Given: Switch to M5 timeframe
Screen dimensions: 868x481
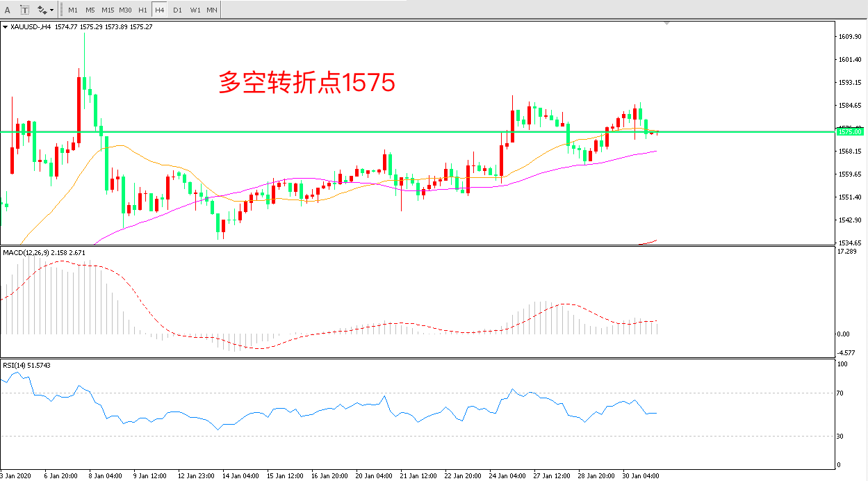Looking at the screenshot, I should (90, 10).
